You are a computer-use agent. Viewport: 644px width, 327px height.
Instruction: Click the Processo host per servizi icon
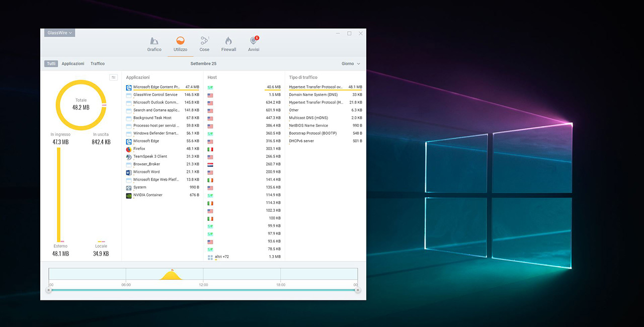[129, 126]
